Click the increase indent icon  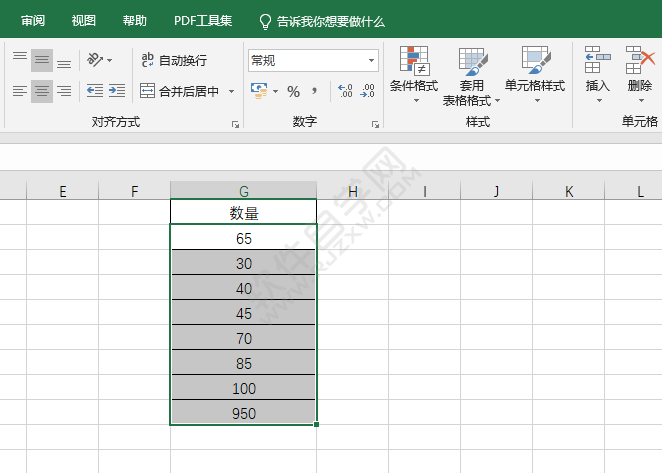point(117,91)
